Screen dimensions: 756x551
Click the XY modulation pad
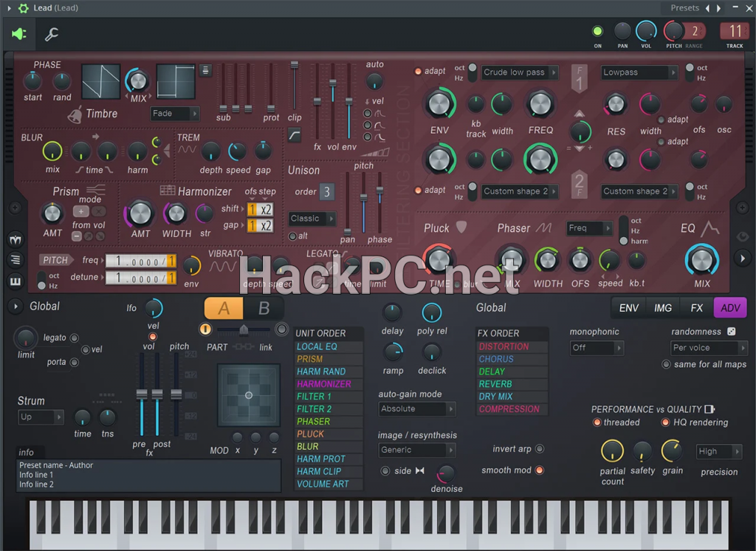point(249,395)
